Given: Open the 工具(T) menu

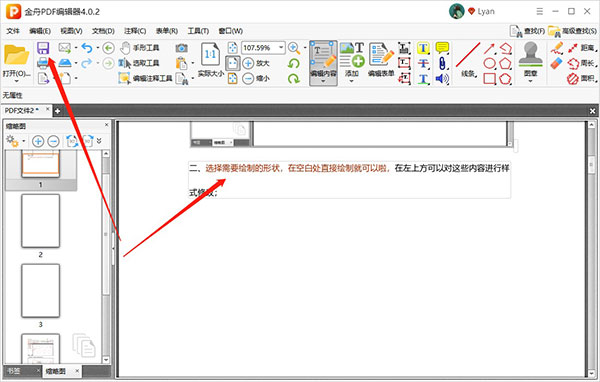Looking at the screenshot, I should [x=198, y=31].
